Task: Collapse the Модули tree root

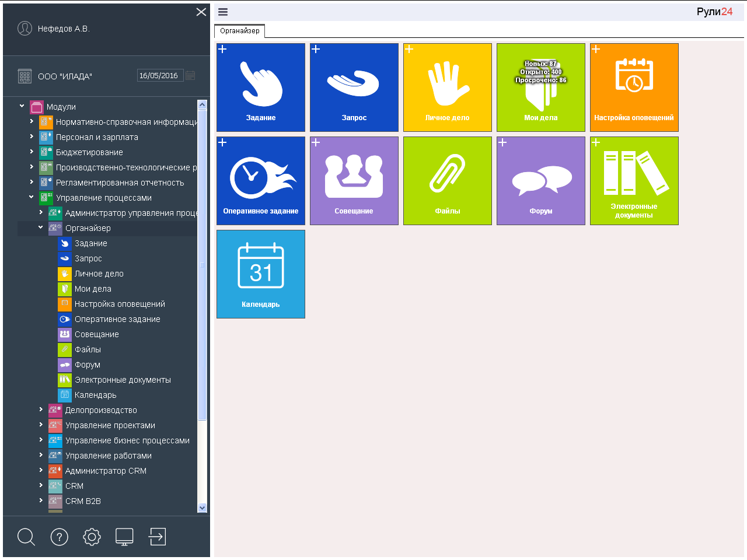Action: (22, 106)
